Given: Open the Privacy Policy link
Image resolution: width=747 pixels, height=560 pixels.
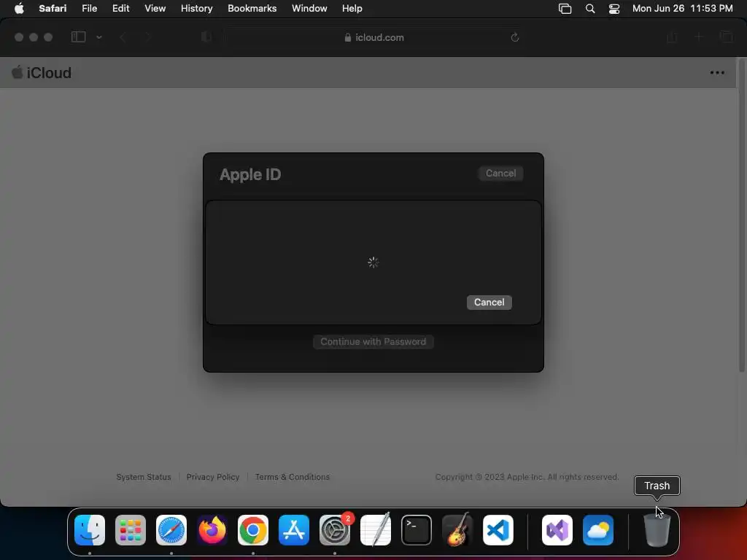Looking at the screenshot, I should 212,477.
